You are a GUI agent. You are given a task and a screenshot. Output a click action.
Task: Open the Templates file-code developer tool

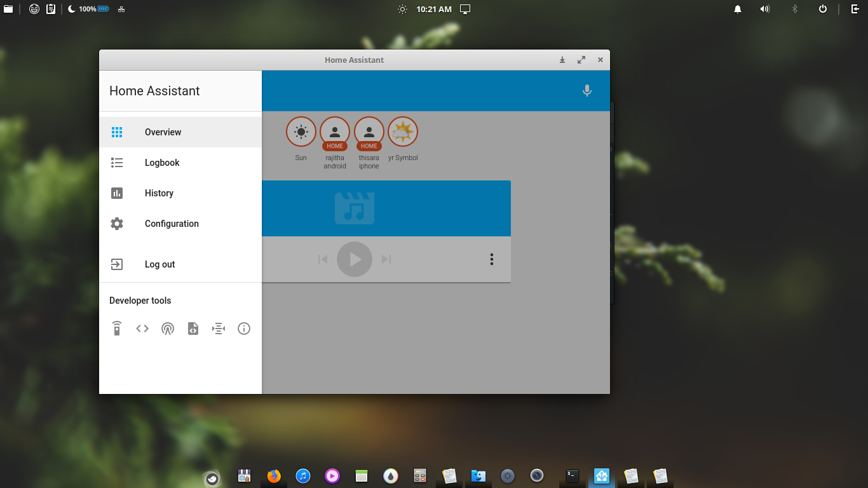click(193, 329)
